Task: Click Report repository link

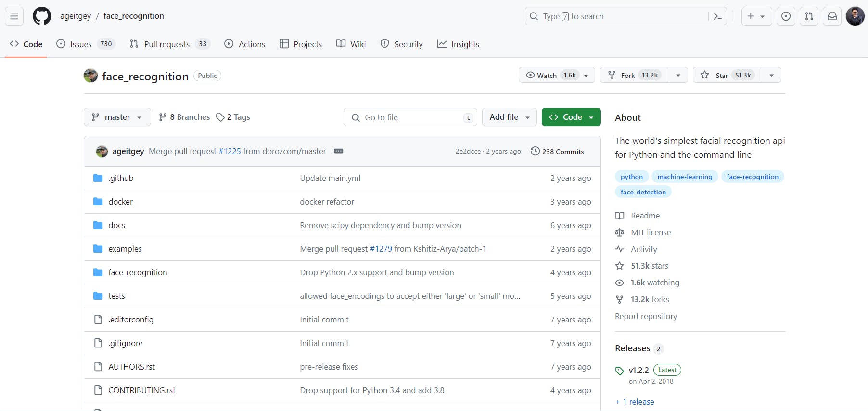Action: pyautogui.click(x=646, y=316)
